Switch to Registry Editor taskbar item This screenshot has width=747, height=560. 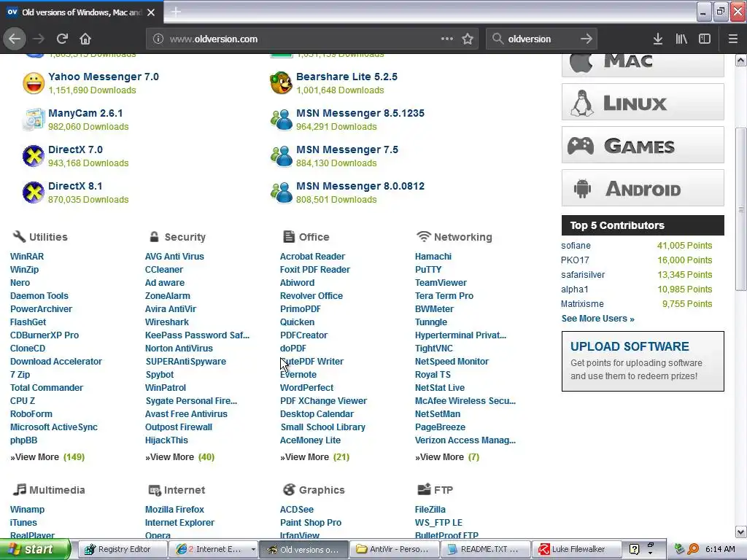coord(121,550)
